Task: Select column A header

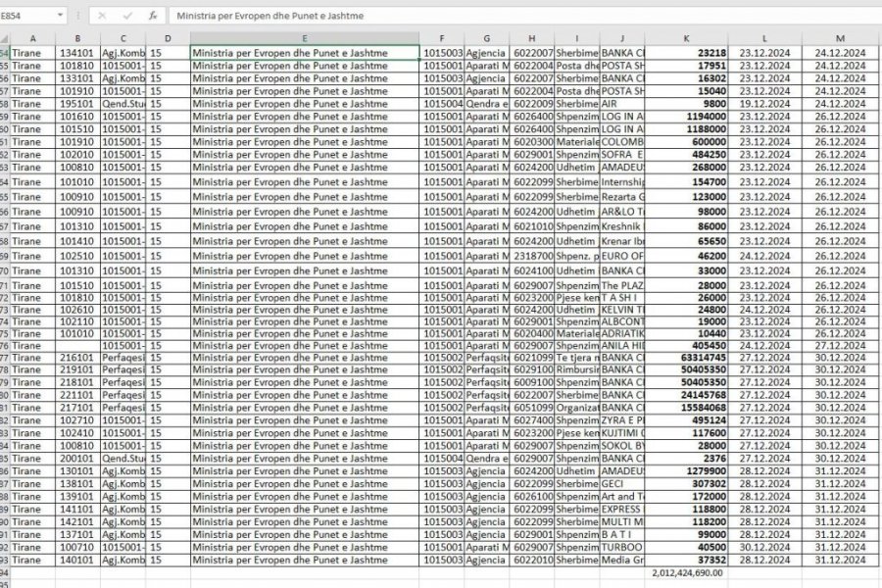Action: click(x=32, y=37)
